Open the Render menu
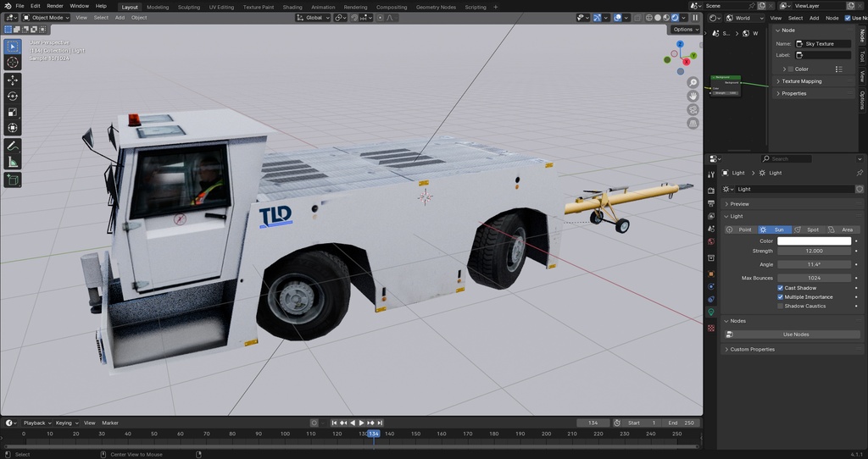The image size is (868, 459). [54, 6]
